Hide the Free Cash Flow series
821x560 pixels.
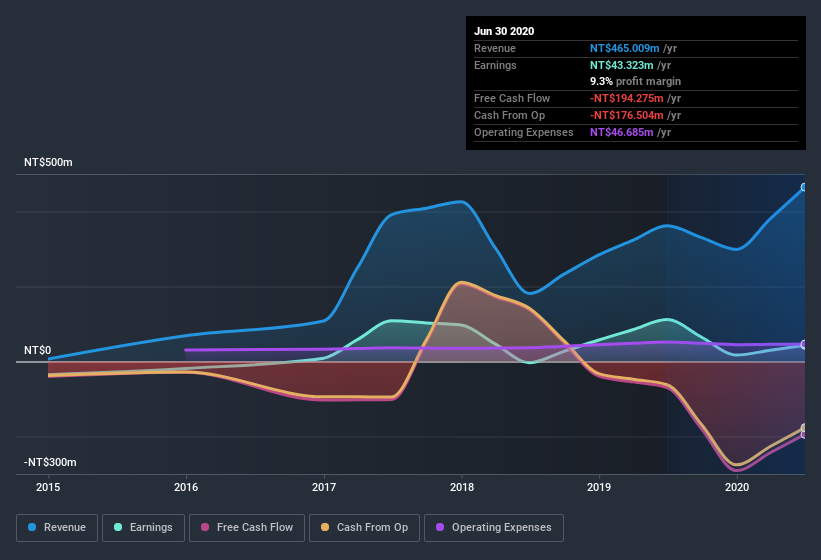tap(247, 528)
